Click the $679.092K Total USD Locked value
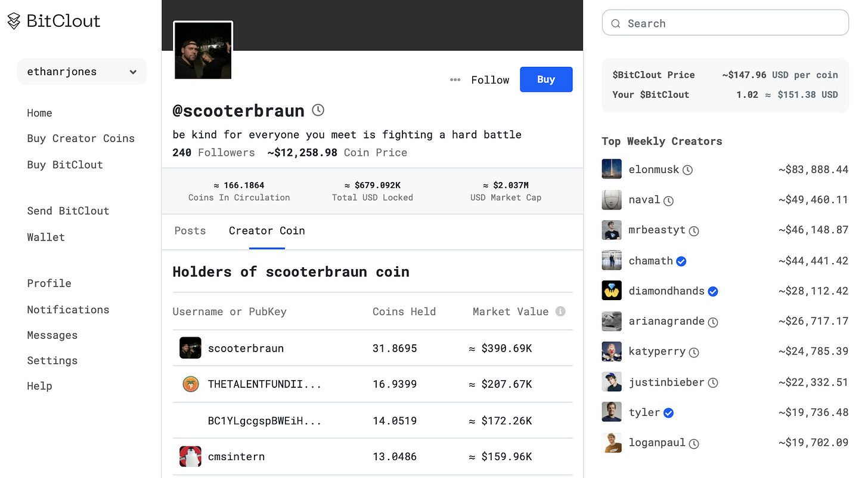 pyautogui.click(x=373, y=186)
